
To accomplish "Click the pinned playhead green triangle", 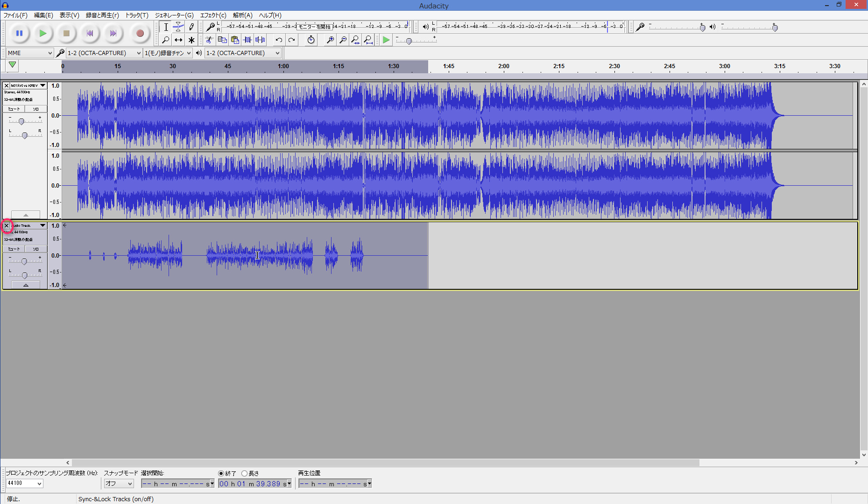I will 13,65.
